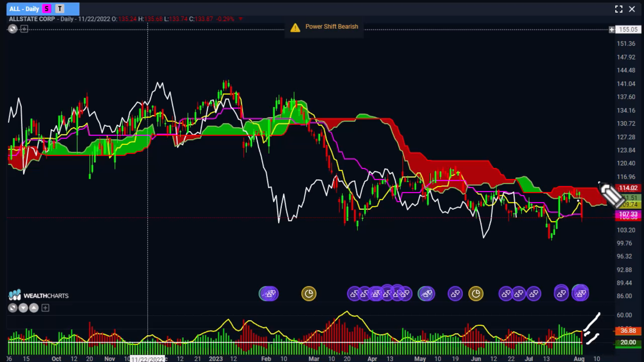Screen dimensions: 644x362
Task: Open thumbs marker right of Jul 13
Action: pos(561,294)
